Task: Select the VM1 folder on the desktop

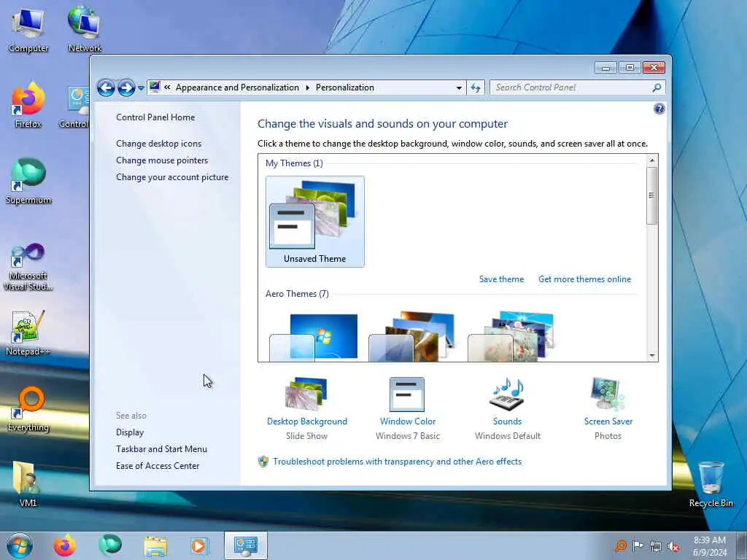Action: coord(27,484)
